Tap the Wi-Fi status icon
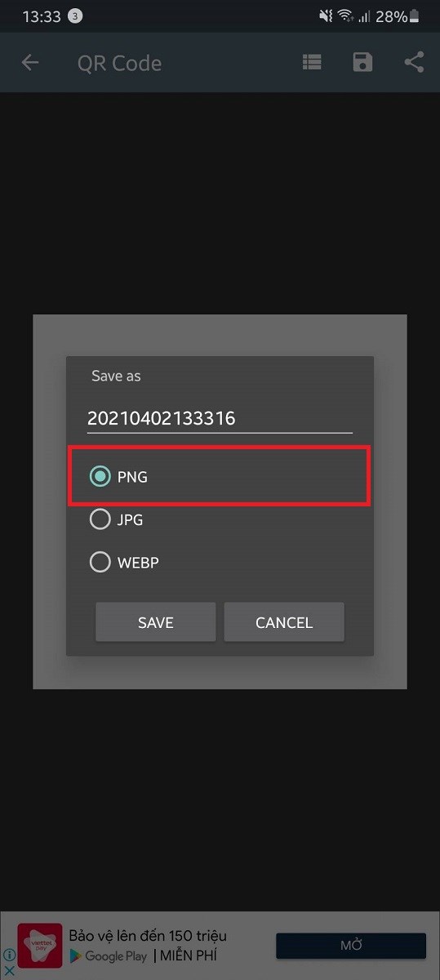 coord(345,16)
